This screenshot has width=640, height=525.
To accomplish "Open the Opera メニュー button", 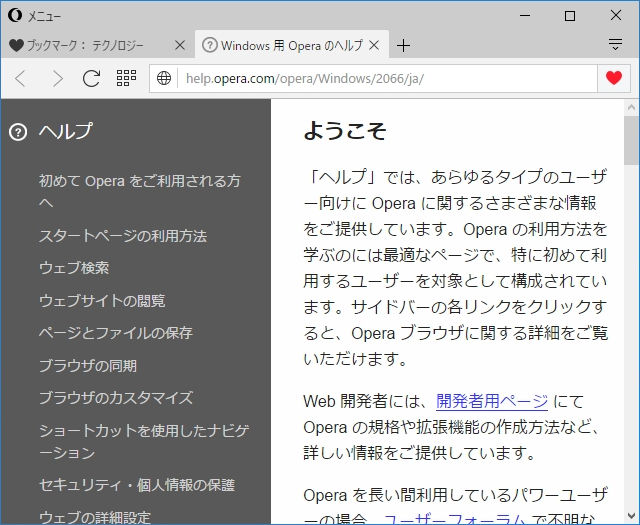I will pos(34,16).
